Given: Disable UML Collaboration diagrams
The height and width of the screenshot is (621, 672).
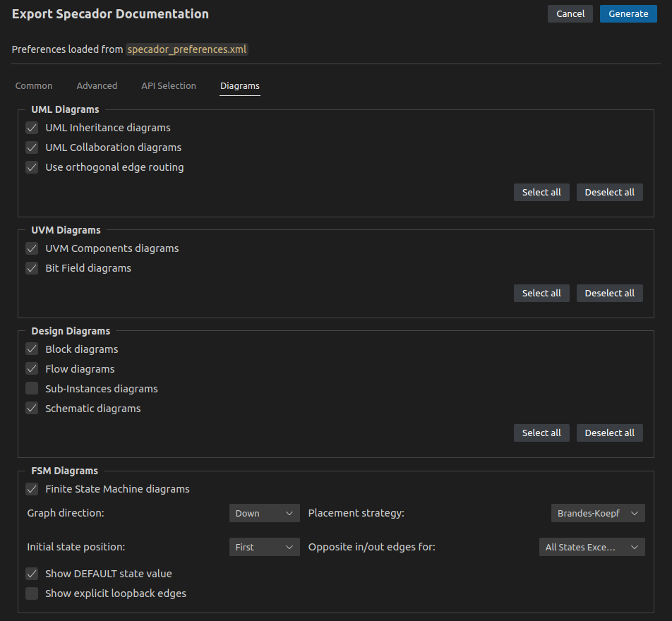Looking at the screenshot, I should tap(32, 147).
